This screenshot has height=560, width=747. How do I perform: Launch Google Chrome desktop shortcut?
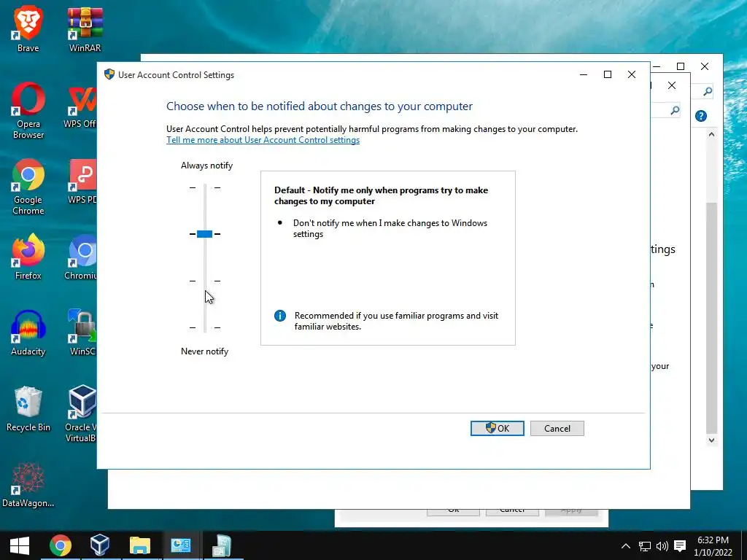pos(28,187)
